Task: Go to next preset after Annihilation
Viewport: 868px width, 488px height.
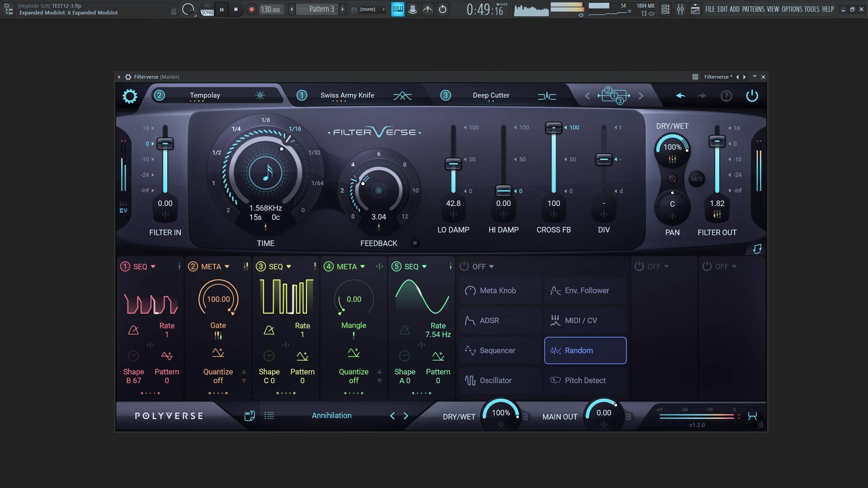Action: pyautogui.click(x=406, y=416)
